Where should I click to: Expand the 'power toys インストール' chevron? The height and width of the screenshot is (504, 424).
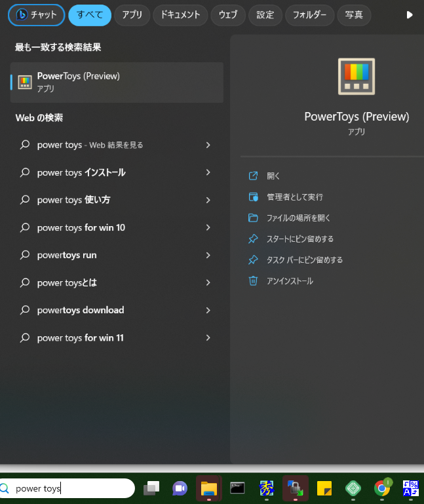pyautogui.click(x=208, y=172)
